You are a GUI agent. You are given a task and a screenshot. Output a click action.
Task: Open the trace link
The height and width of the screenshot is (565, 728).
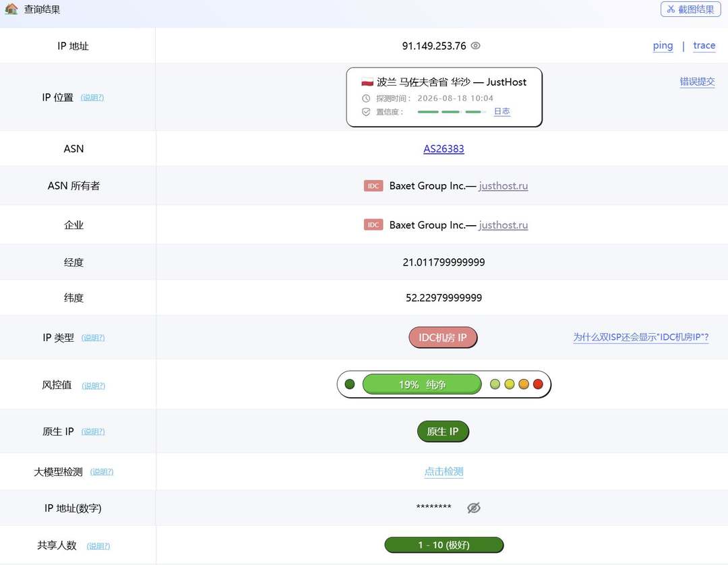tap(704, 45)
